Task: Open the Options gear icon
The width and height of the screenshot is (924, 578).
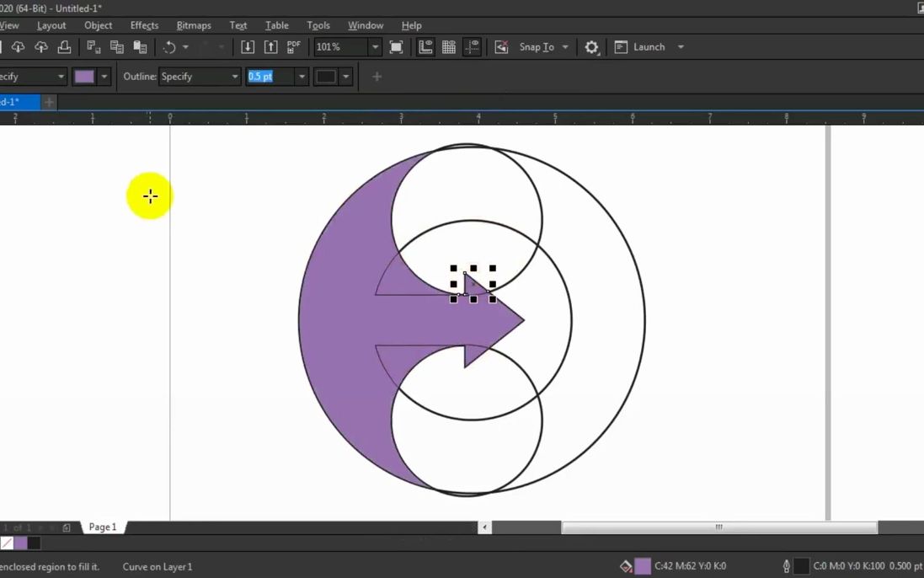Action: pyautogui.click(x=591, y=47)
